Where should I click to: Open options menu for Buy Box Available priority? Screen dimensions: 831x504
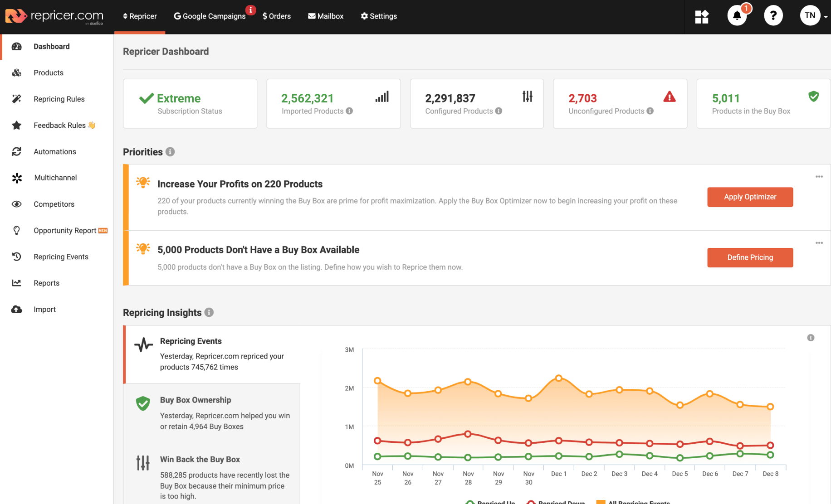tap(819, 243)
